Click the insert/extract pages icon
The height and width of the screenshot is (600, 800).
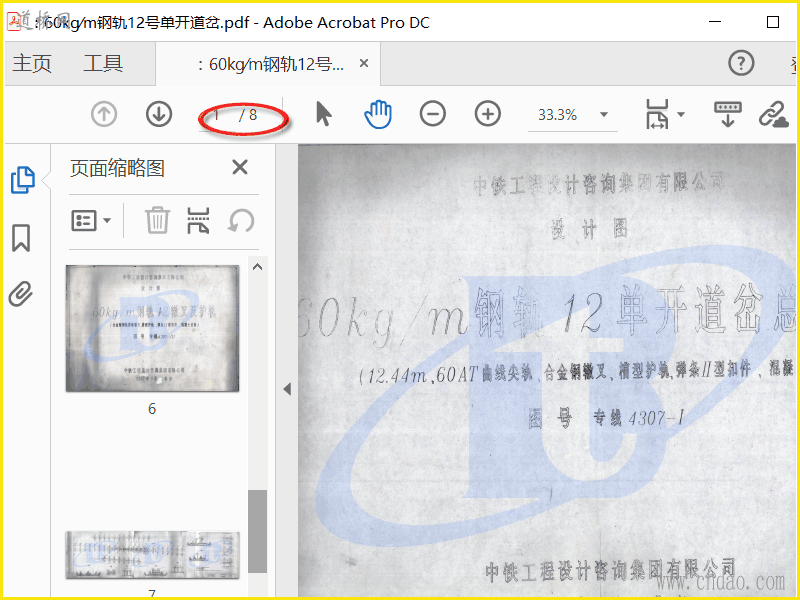[198, 220]
